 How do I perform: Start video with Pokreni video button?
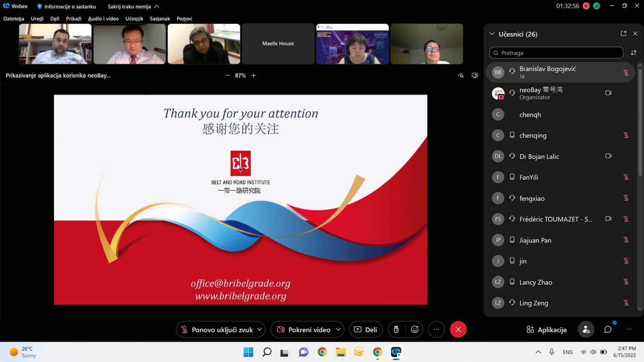304,329
